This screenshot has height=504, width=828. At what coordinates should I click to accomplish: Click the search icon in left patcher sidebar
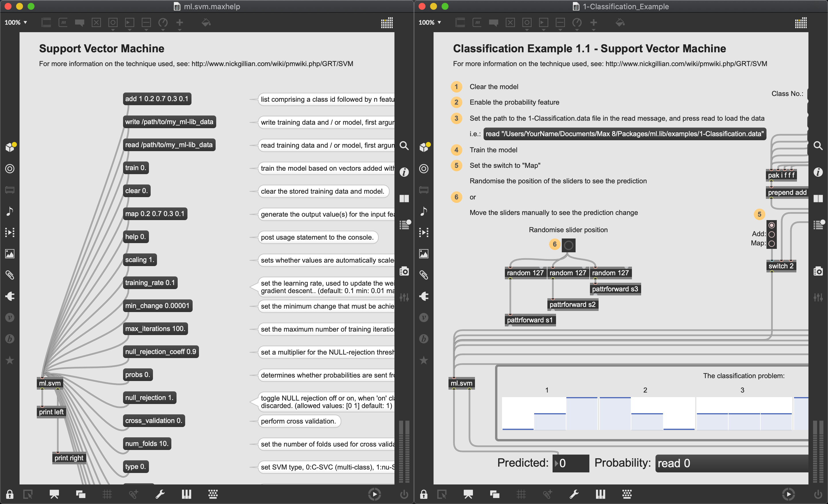[x=404, y=146]
